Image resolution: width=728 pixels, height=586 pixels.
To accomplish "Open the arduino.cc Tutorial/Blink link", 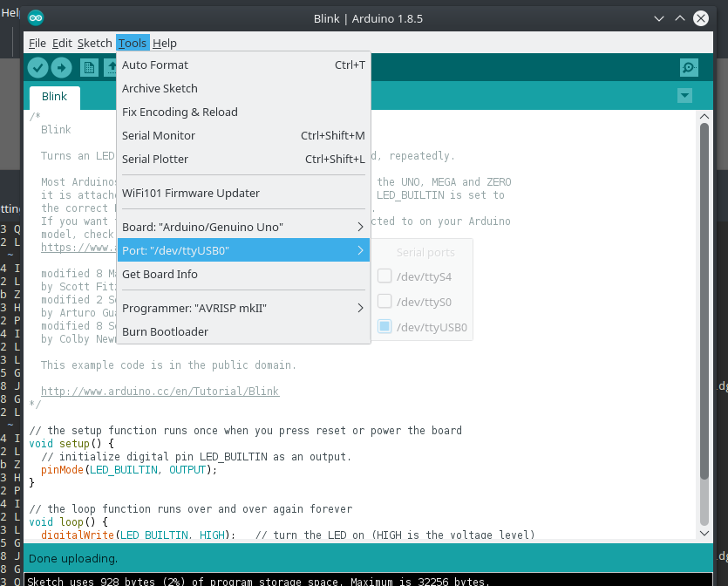I will 160,391.
